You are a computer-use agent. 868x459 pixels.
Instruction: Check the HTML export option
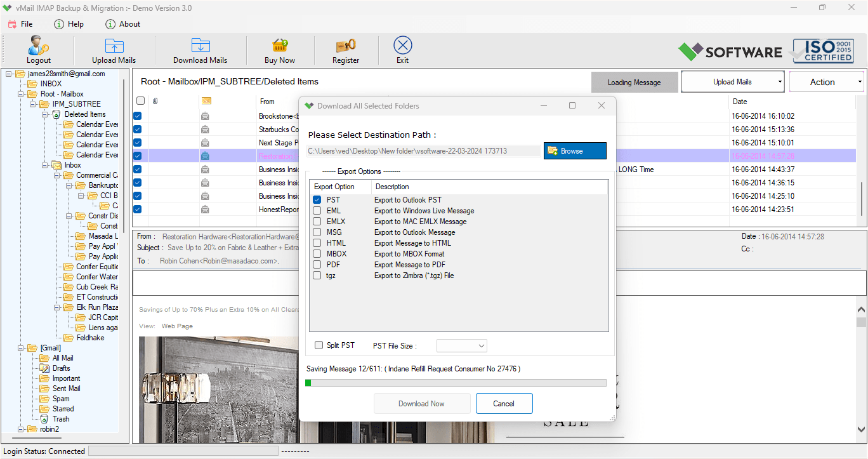tap(317, 243)
